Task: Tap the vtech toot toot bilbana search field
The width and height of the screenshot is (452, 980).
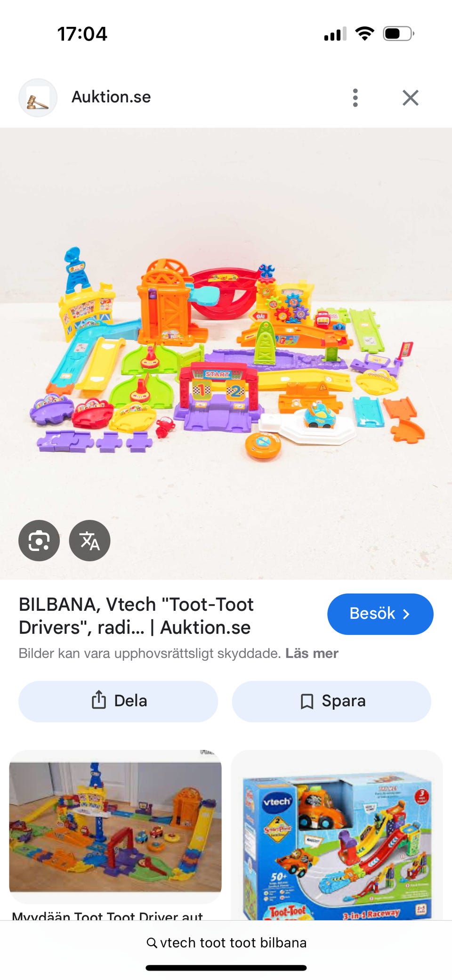Action: [x=226, y=943]
